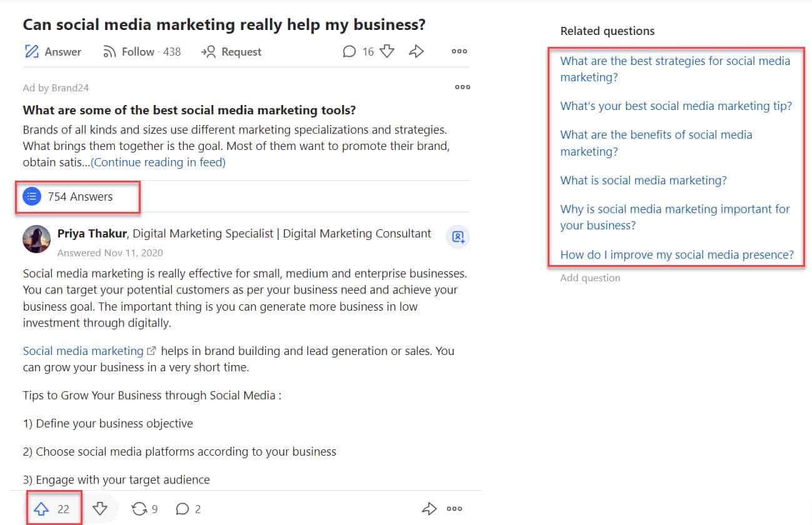Open the comment icon showing 2 on Priya's answer
Image resolution: width=812 pixels, height=525 pixels.
click(182, 509)
